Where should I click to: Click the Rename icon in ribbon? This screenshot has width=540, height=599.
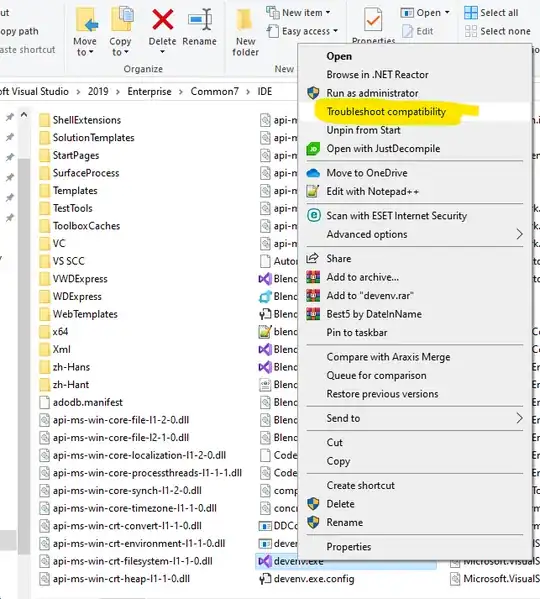click(x=200, y=19)
